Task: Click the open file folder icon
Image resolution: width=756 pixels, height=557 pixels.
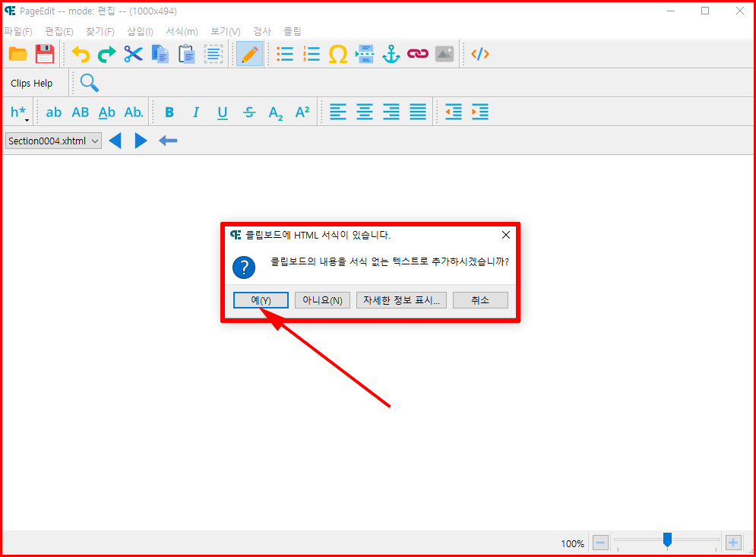Action: point(18,54)
